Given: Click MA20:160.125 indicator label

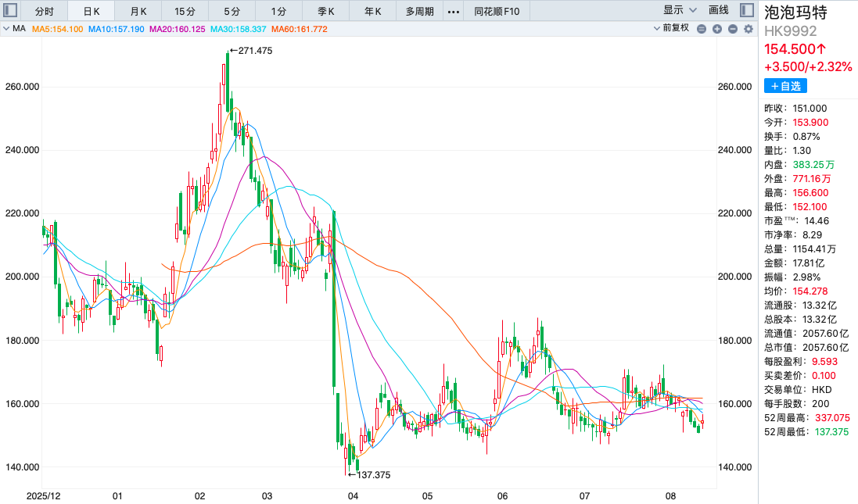Looking at the screenshot, I should coord(178,29).
